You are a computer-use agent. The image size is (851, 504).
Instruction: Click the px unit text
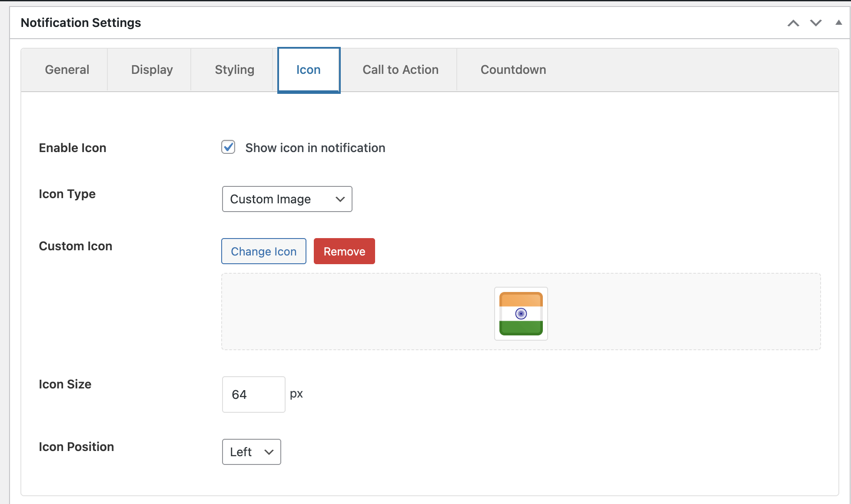(296, 394)
